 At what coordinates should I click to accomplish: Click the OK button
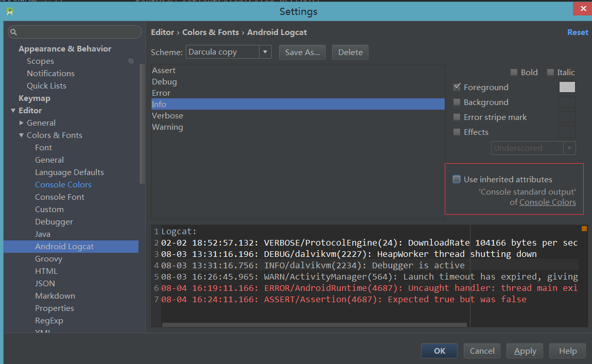pyautogui.click(x=439, y=351)
